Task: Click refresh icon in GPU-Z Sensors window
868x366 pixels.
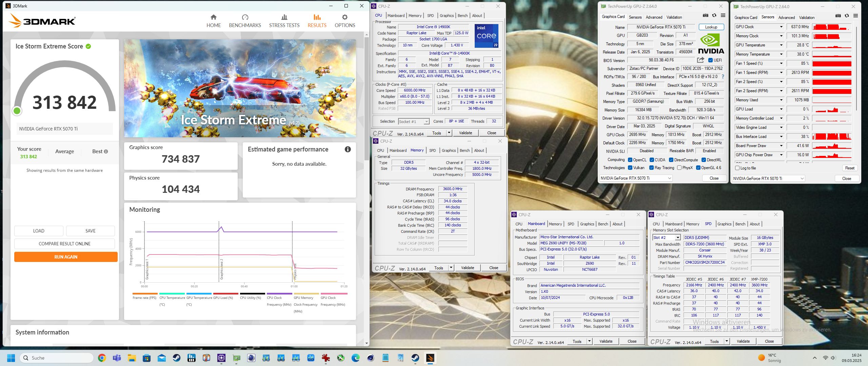Action: (x=847, y=16)
